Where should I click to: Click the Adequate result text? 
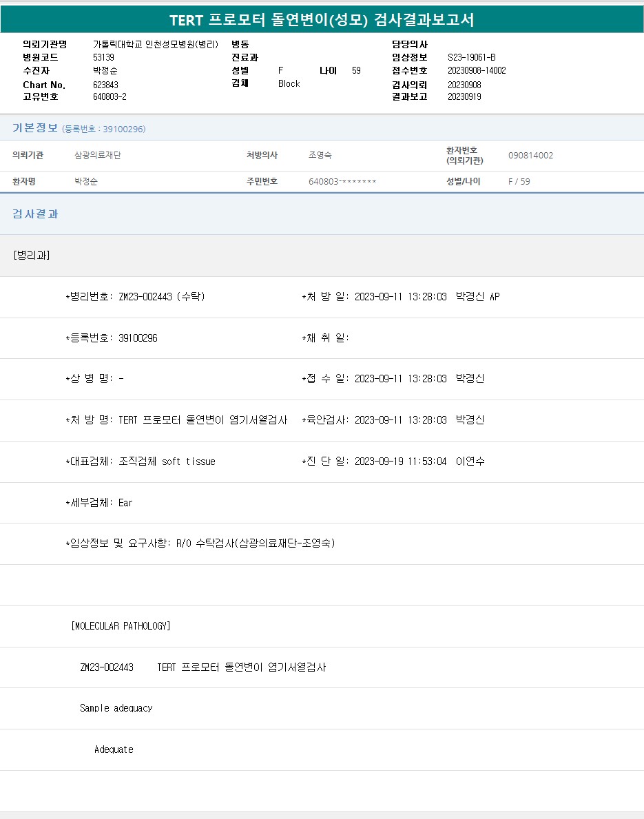pos(114,749)
